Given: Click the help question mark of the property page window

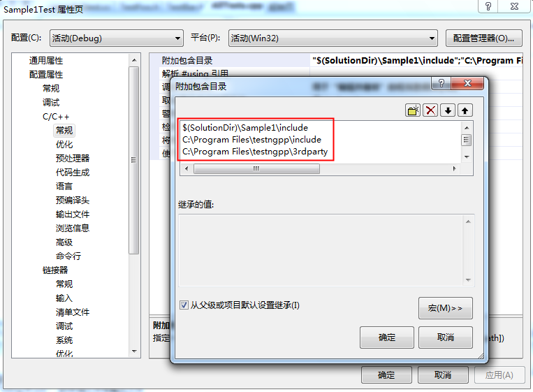Looking at the screenshot, I should tap(488, 6).
